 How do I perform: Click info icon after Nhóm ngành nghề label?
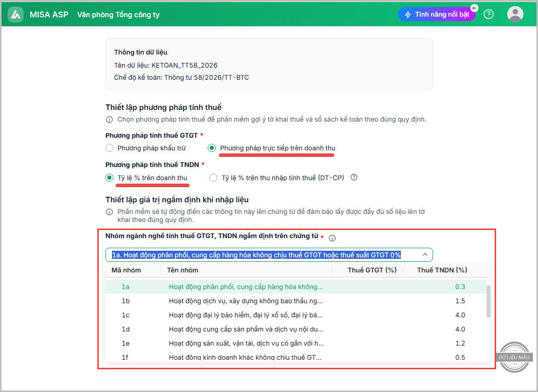coord(332,238)
